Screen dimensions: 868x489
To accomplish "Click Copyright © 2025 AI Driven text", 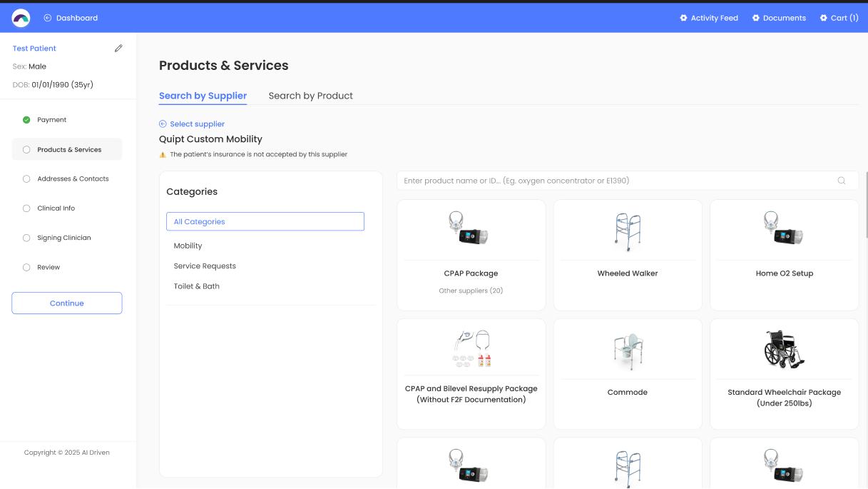I will (67, 453).
